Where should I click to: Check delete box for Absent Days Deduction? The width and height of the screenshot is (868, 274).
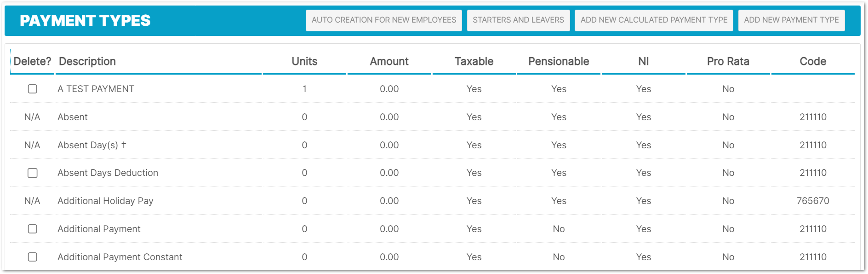33,173
